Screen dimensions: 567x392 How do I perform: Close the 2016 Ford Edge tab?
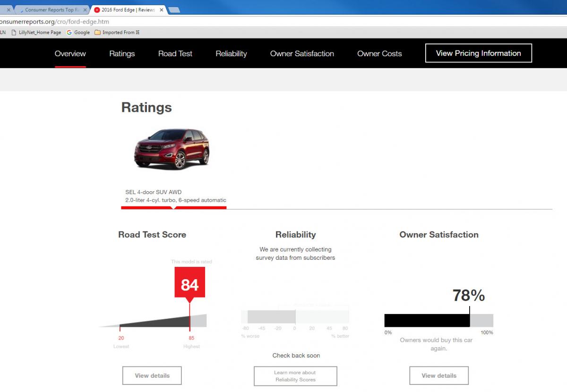[x=162, y=10]
